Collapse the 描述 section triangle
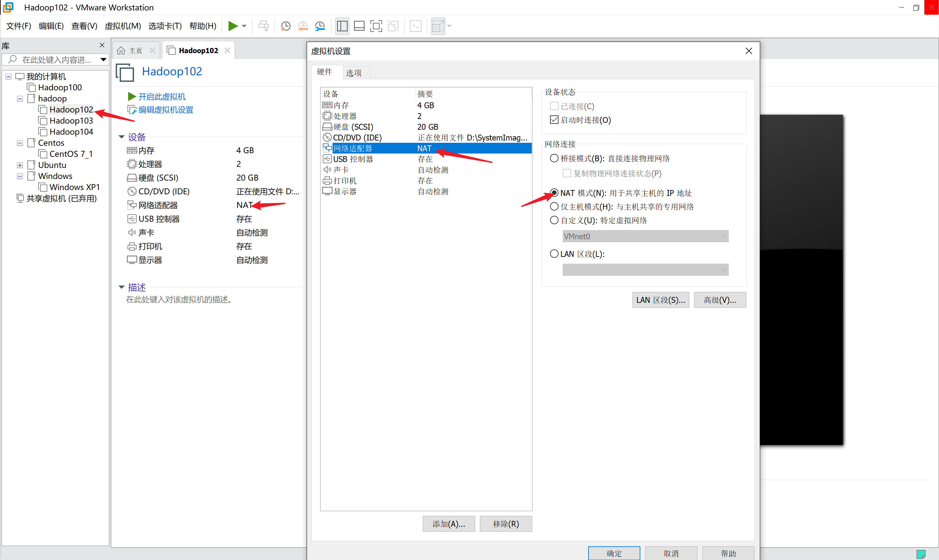 [121, 287]
